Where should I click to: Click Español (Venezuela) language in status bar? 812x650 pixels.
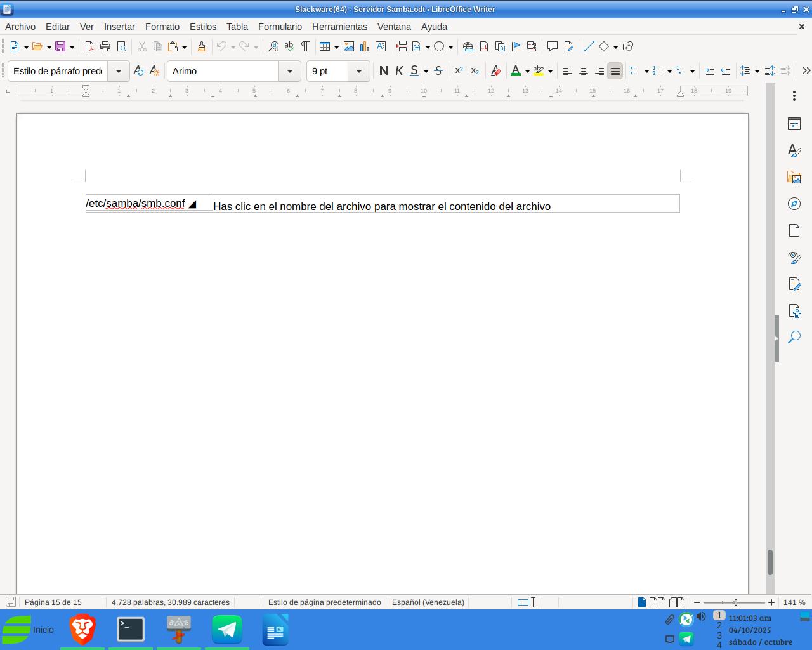pos(428,602)
